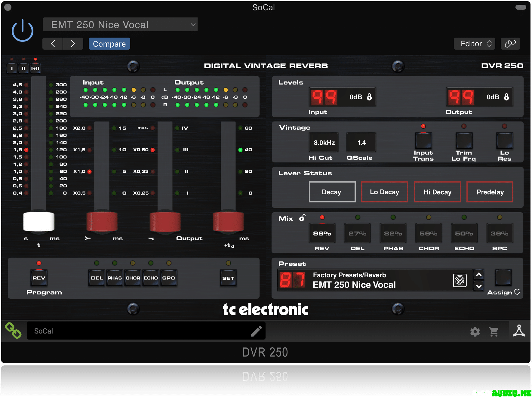
Task: Click the PHAS 82% mix value
Action: (x=393, y=233)
